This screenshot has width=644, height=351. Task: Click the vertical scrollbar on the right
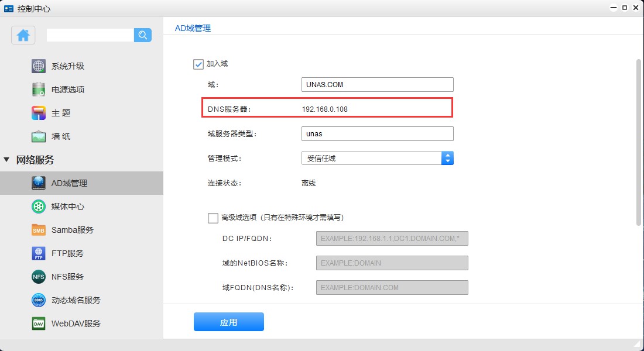(x=638, y=140)
